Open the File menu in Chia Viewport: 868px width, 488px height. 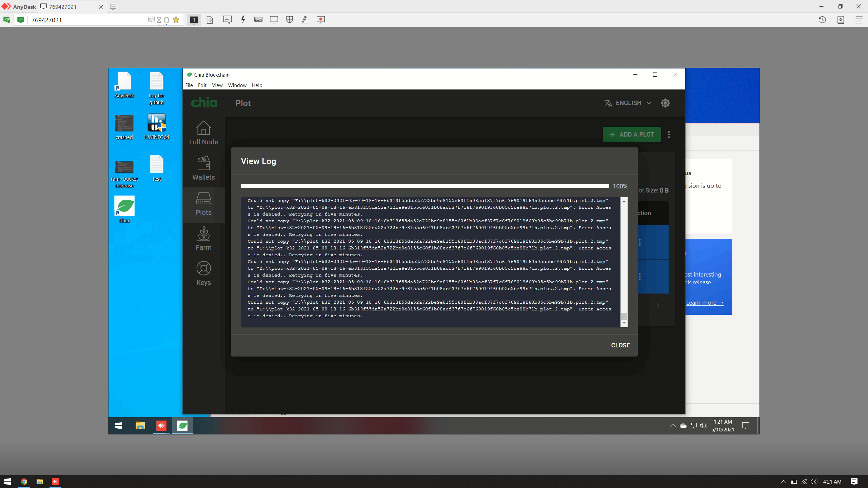click(189, 85)
